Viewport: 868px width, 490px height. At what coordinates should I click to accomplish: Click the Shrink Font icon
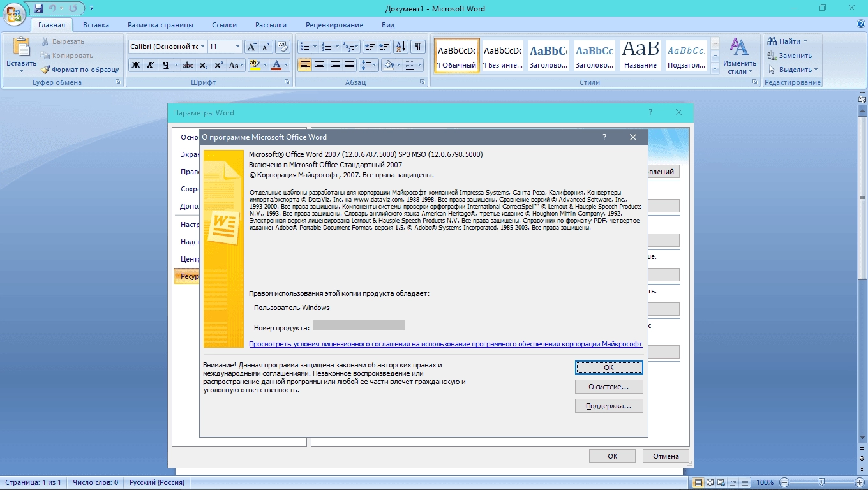point(266,47)
